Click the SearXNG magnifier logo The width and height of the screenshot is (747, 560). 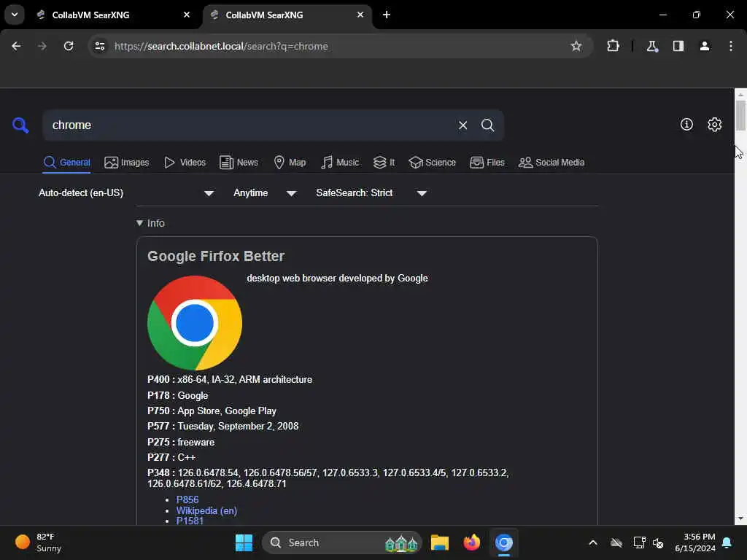point(20,125)
